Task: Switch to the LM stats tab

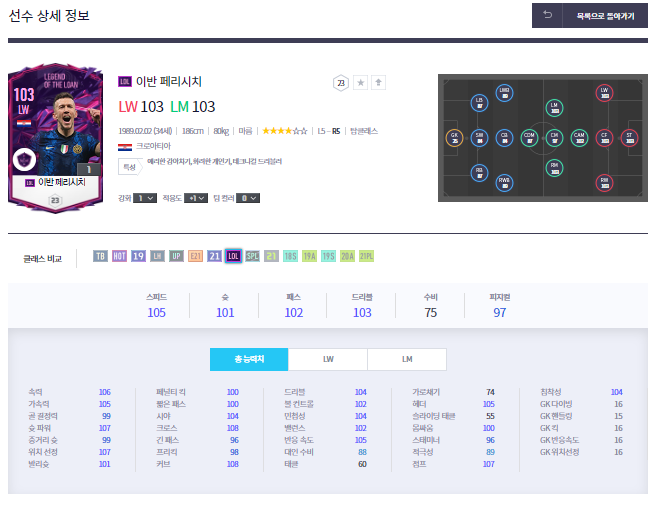Action: pyautogui.click(x=407, y=359)
